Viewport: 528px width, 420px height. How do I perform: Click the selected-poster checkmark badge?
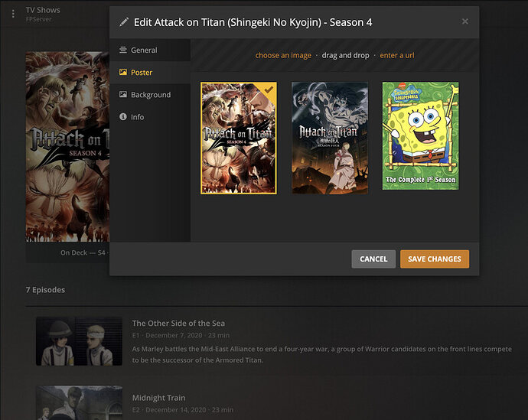[269, 90]
